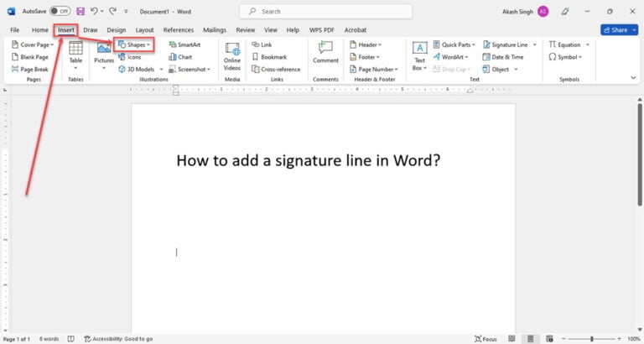Click the Search box in title bar
Viewport: 644px width, 344px height.
pos(325,12)
